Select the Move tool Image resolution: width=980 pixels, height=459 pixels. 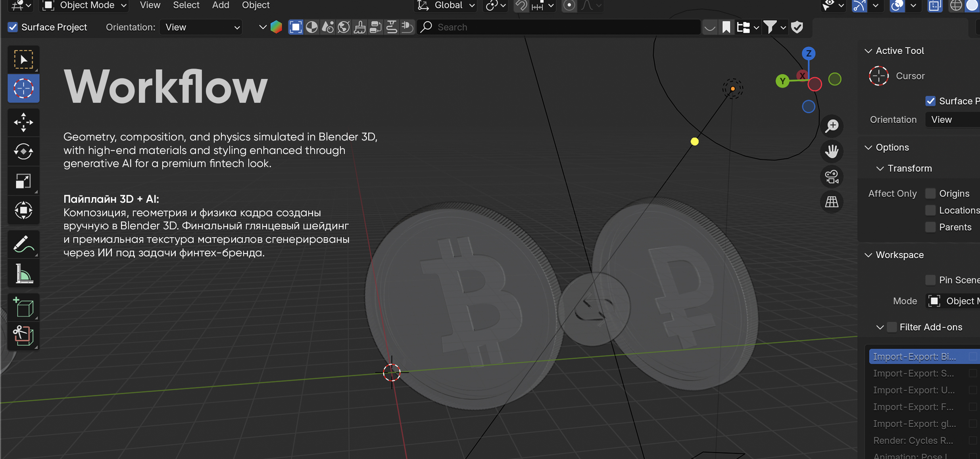point(23,122)
